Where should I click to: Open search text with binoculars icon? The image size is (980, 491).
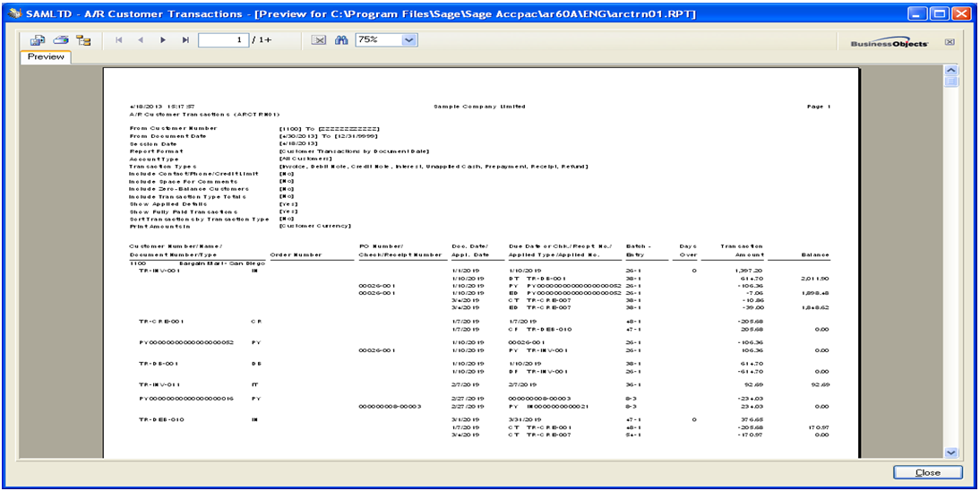pyautogui.click(x=340, y=40)
